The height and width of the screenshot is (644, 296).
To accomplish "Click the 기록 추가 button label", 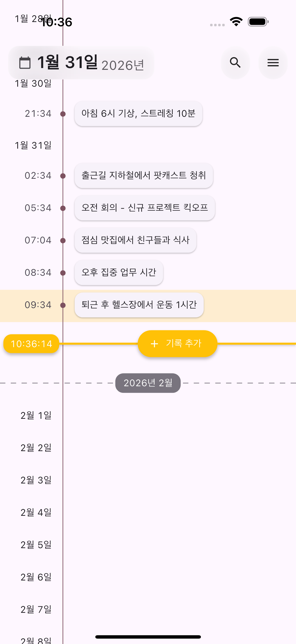I will click(183, 344).
